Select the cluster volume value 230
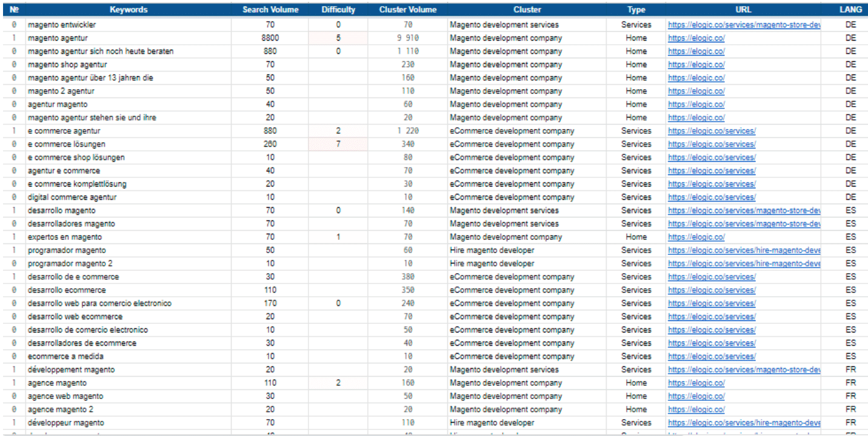Viewport: 868px width, 436px height. pos(408,64)
